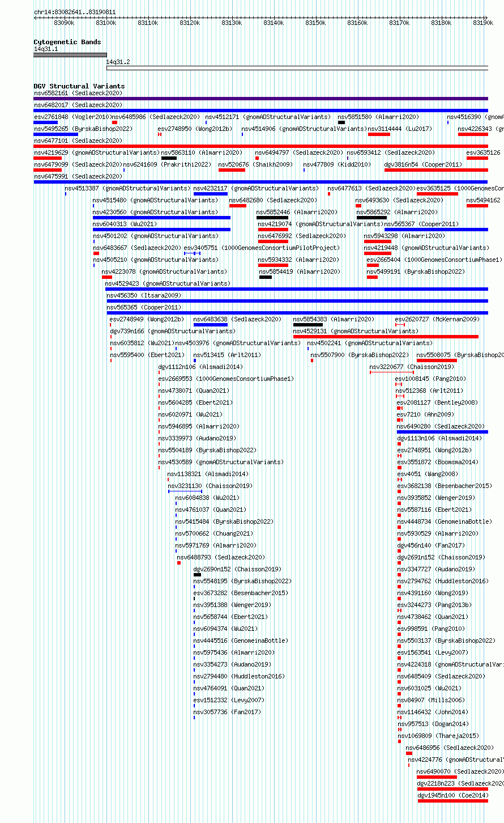The image size is (504, 823).
Task: Click nsv5852446 (Almarri2020) label
Action: pyautogui.click(x=297, y=212)
